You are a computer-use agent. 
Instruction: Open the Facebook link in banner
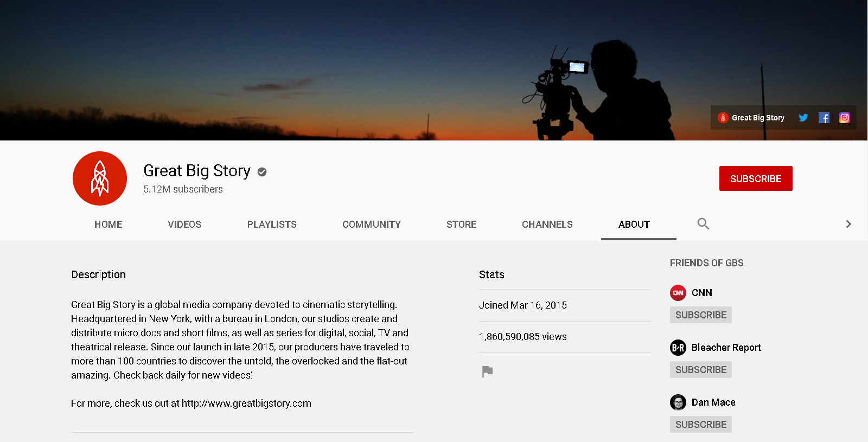point(824,118)
